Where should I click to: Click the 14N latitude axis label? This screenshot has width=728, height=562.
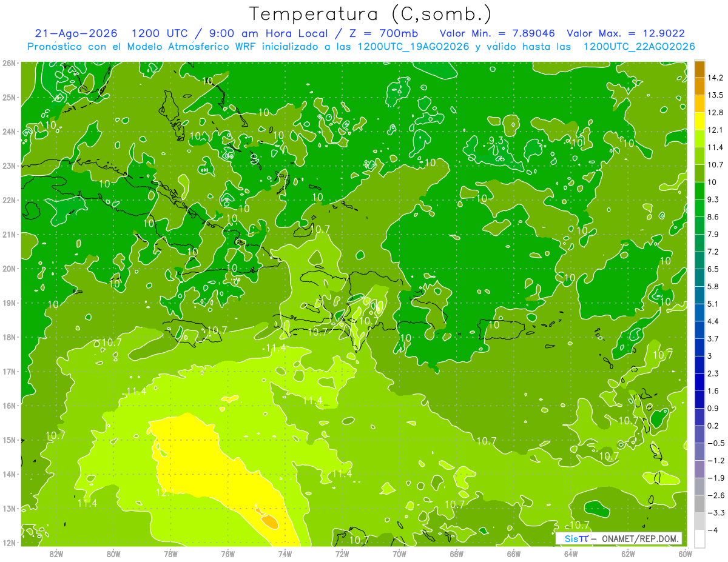[x=9, y=474]
